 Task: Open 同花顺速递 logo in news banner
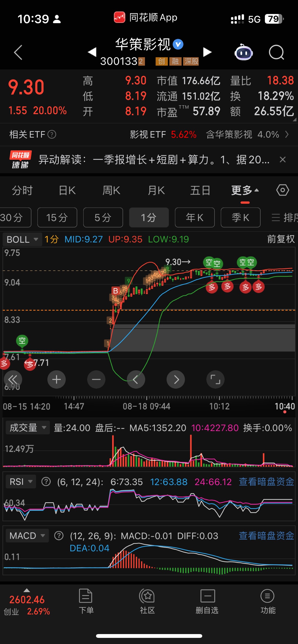click(x=20, y=160)
